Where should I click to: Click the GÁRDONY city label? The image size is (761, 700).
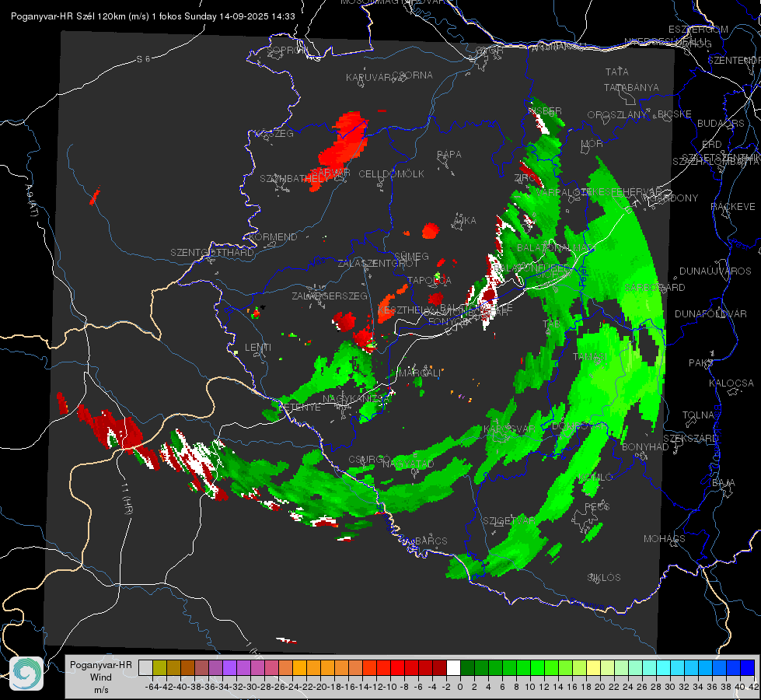(x=676, y=198)
